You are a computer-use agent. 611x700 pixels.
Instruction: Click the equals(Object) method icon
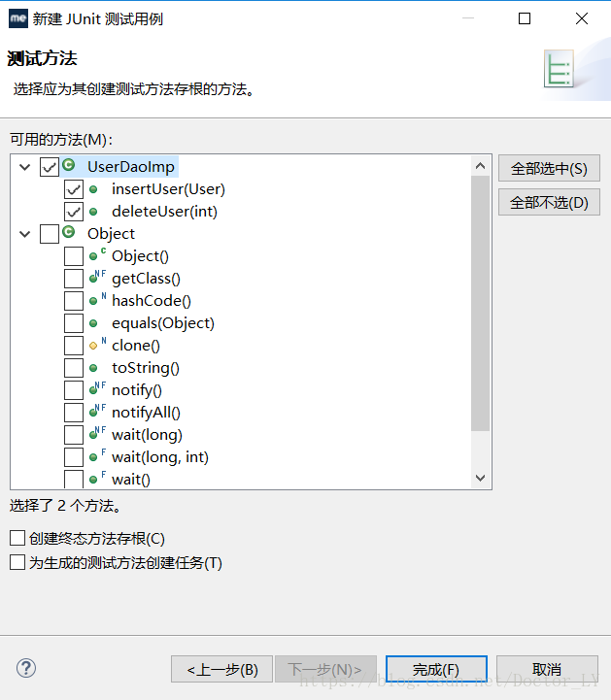[x=93, y=323]
